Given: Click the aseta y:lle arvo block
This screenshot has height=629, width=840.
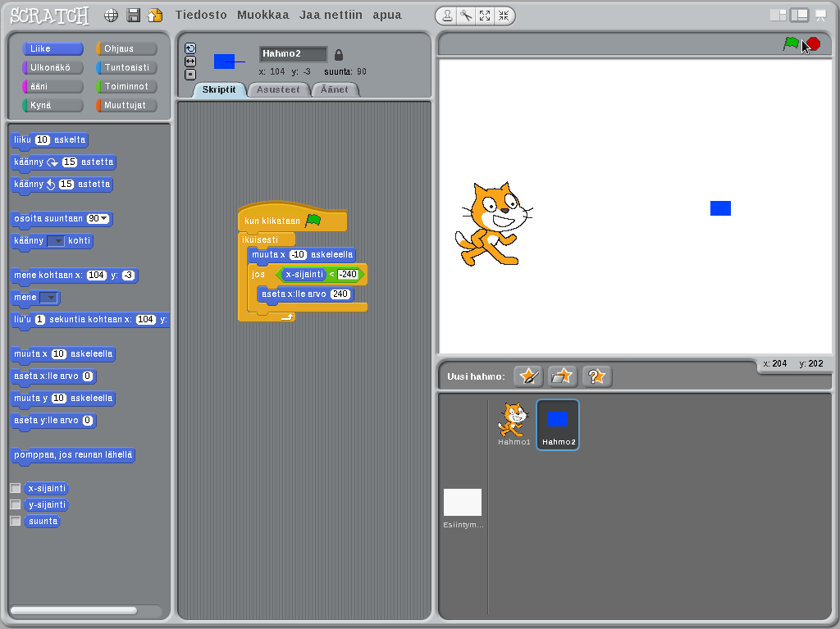Looking at the screenshot, I should 53,421.
